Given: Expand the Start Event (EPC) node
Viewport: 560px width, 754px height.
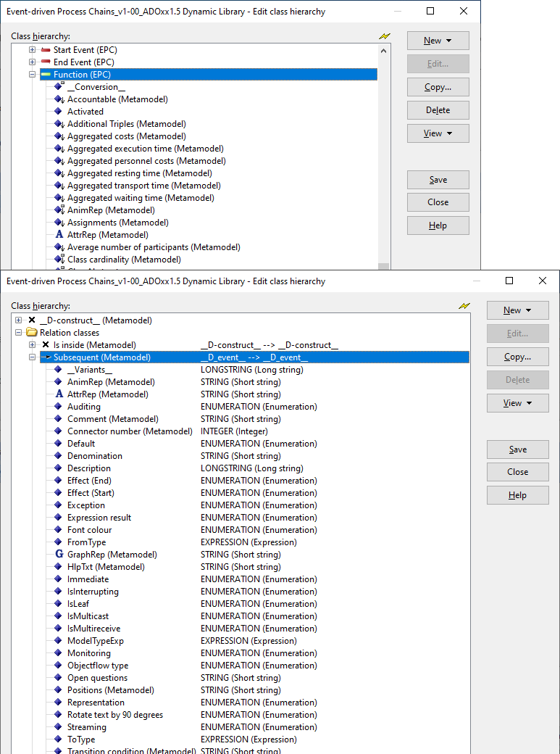Looking at the screenshot, I should click(x=32, y=50).
